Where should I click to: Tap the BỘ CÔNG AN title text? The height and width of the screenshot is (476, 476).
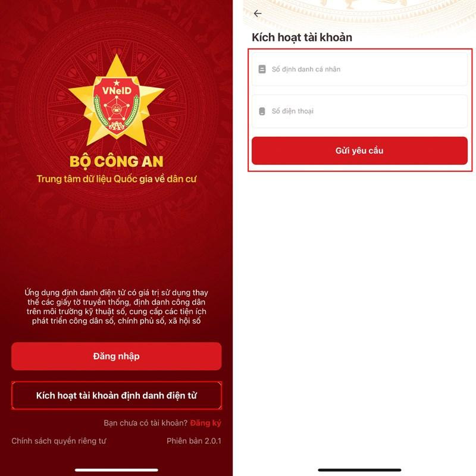click(x=117, y=161)
